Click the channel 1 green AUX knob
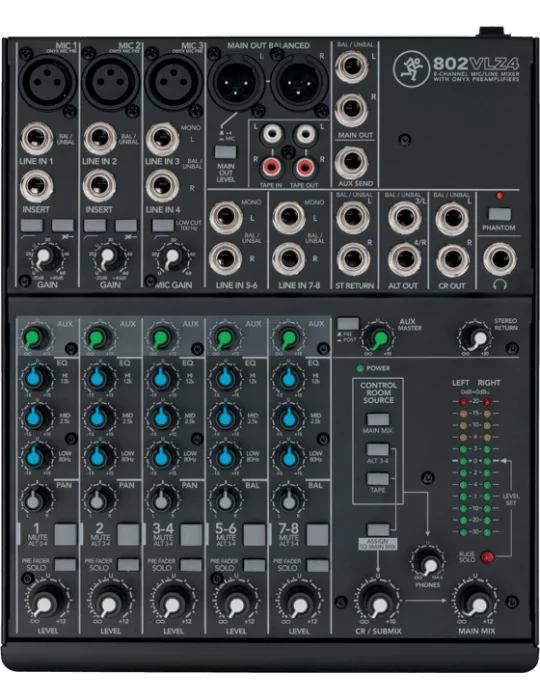Screen dimensions: 540x700 click(x=35, y=338)
